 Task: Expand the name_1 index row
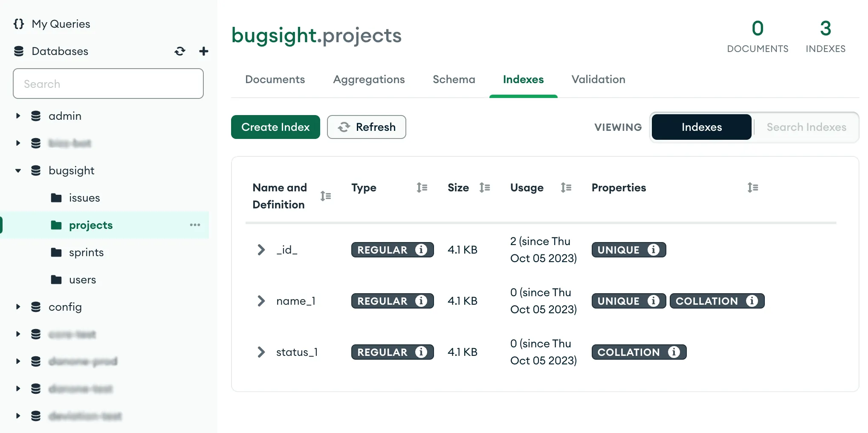[x=261, y=301]
